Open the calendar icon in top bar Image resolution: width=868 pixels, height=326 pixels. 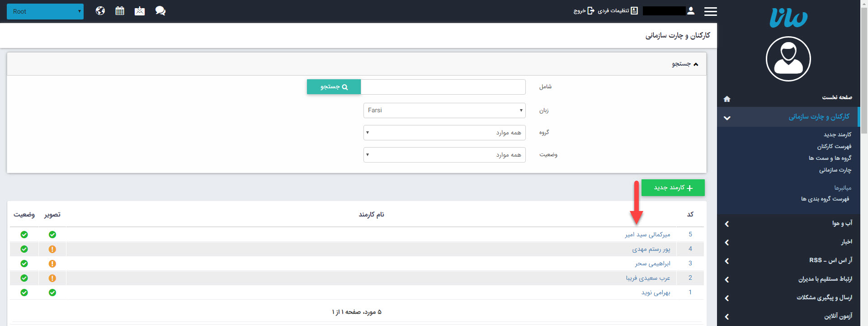coord(120,11)
